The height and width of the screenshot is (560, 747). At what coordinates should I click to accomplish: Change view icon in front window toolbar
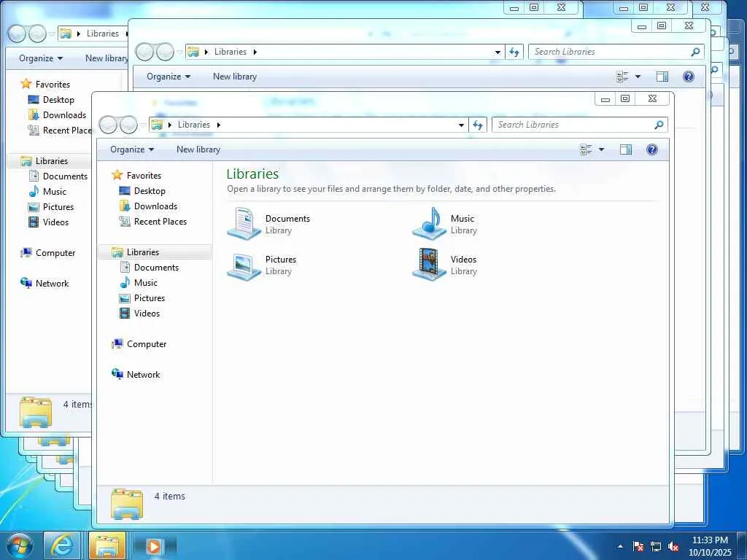point(586,149)
